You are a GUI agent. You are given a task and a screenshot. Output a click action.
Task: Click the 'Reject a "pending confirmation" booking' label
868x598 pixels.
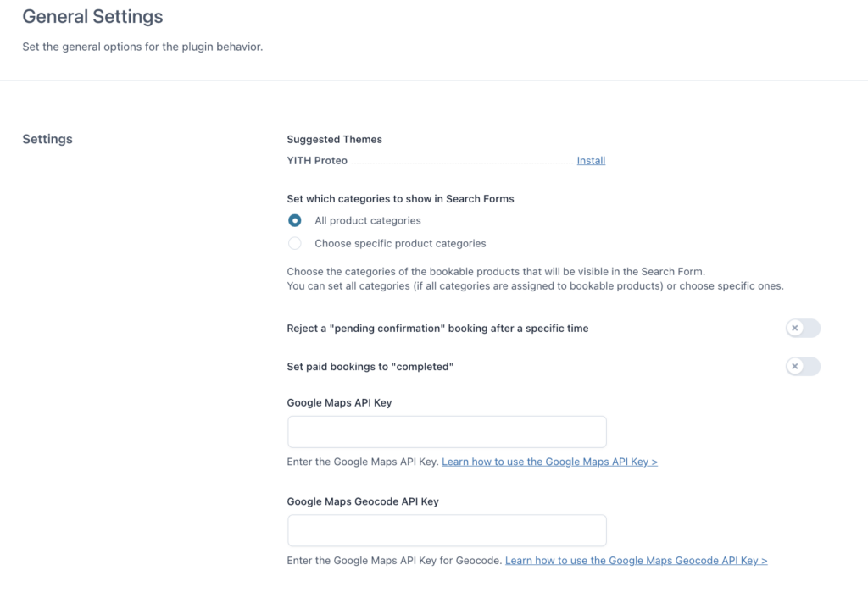coord(437,329)
